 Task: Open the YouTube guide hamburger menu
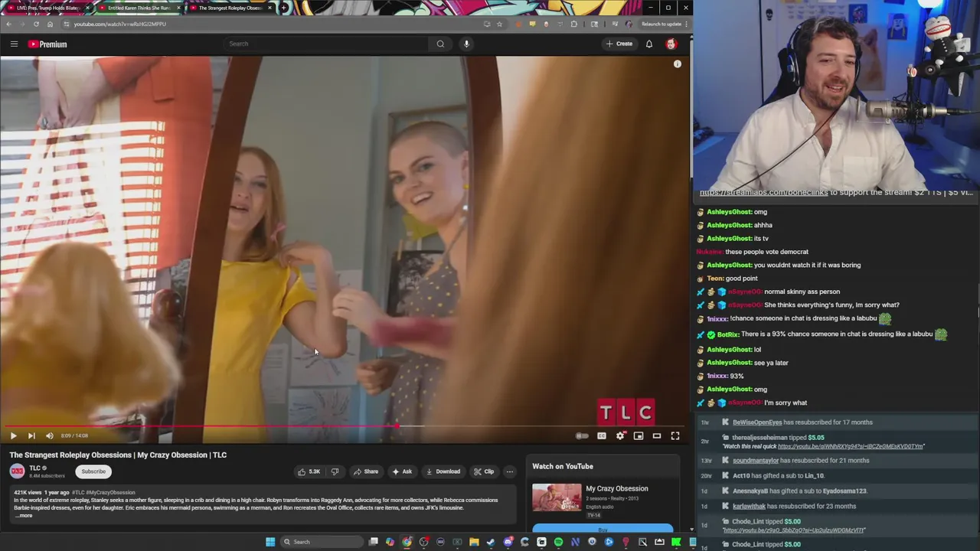coord(14,44)
